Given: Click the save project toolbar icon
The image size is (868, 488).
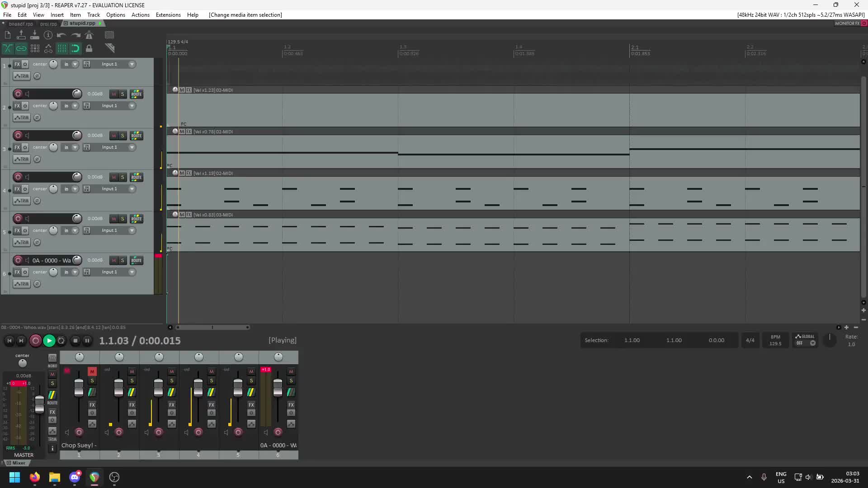Looking at the screenshot, I should tap(34, 35).
